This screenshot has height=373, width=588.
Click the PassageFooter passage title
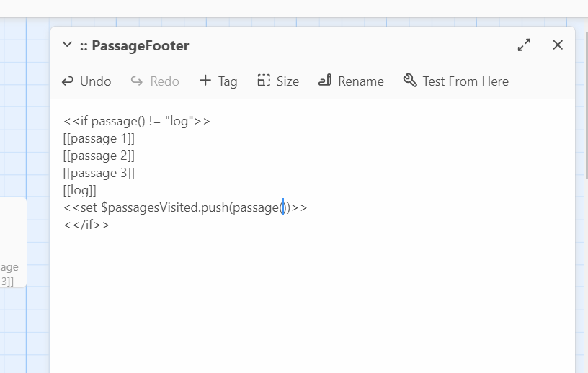134,46
